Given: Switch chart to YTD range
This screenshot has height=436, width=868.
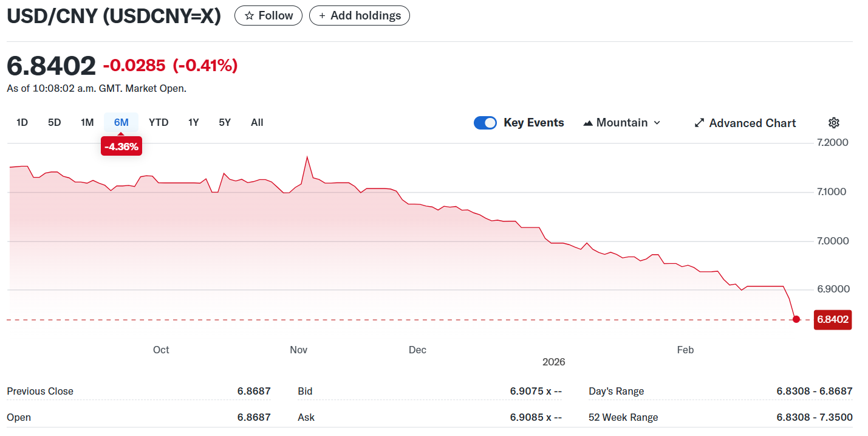Looking at the screenshot, I should coord(159,122).
